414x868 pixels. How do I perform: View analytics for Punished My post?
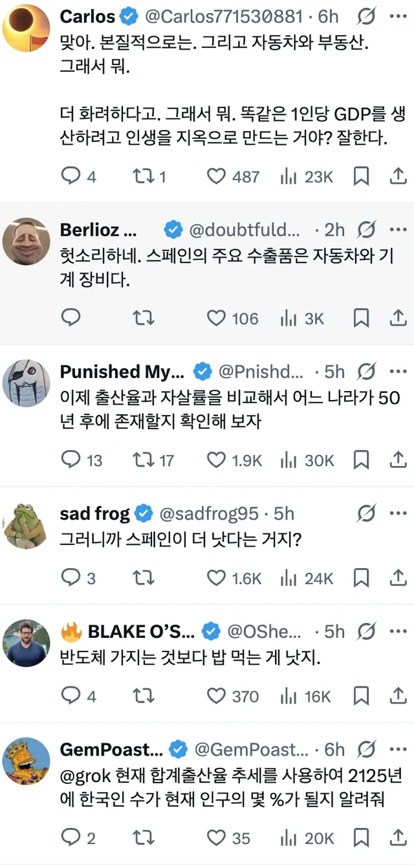[288, 460]
